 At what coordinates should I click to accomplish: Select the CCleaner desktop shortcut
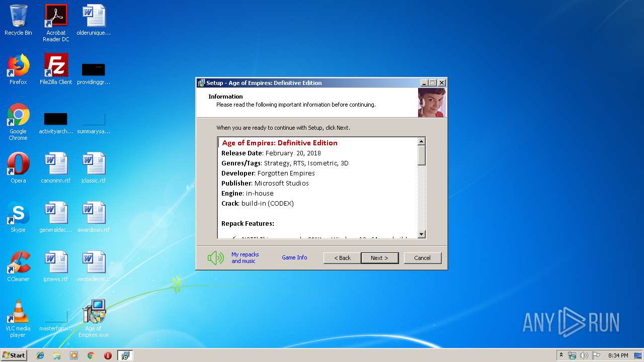[x=18, y=266]
